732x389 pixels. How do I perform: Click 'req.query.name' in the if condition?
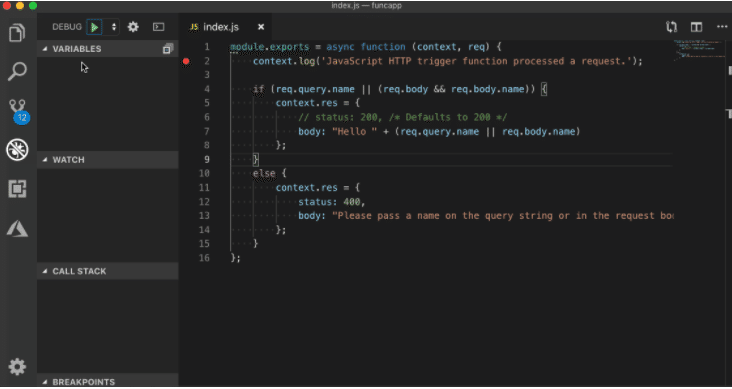[315, 89]
